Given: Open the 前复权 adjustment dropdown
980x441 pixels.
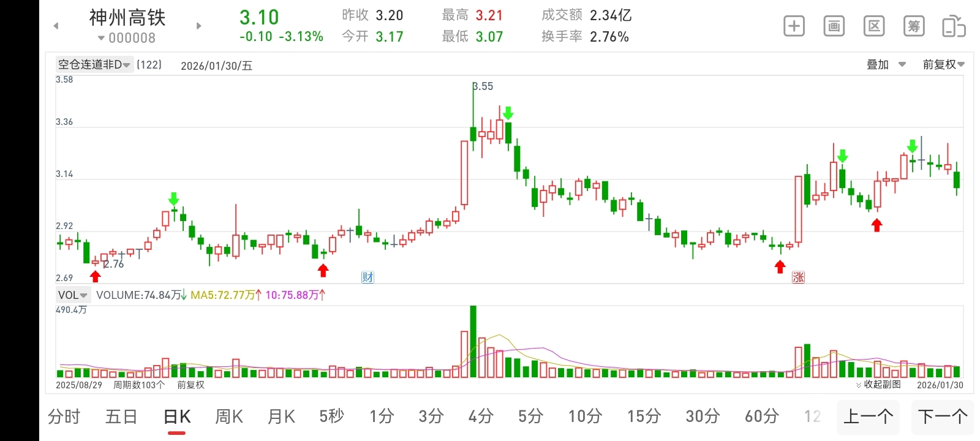Looking at the screenshot, I should click(943, 64).
